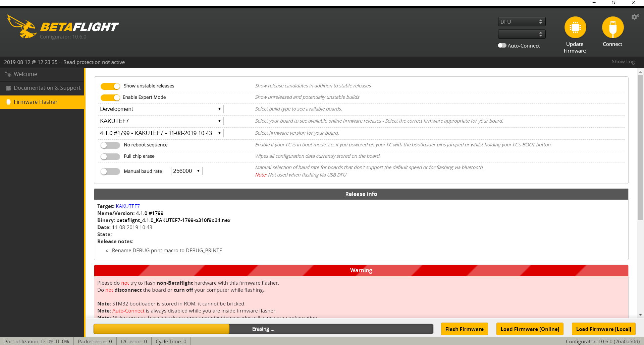Open the KAKUTEF7 target link

[128, 206]
